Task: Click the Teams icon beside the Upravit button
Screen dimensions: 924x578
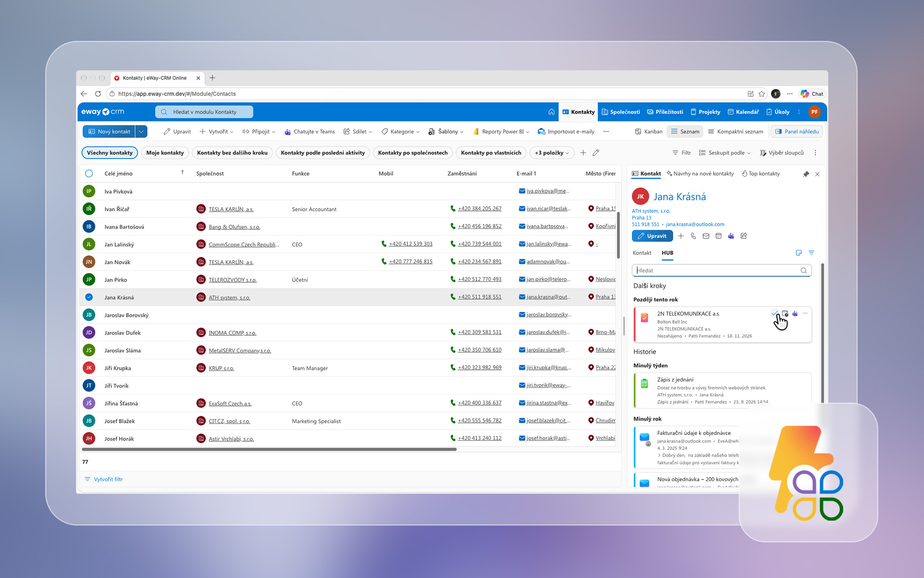Action: 731,236
